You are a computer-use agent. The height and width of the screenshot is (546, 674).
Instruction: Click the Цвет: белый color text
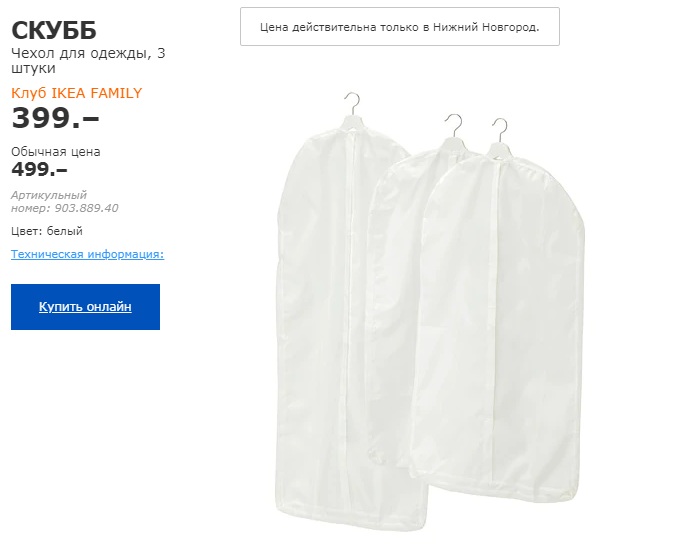[47, 231]
